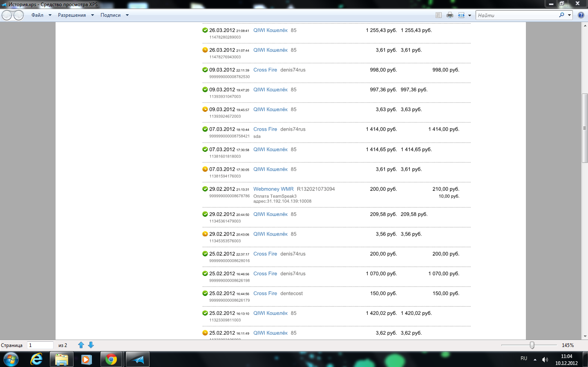
Task: Click orange clock beside 26.03.2012 21:07:44
Action: pos(205,50)
